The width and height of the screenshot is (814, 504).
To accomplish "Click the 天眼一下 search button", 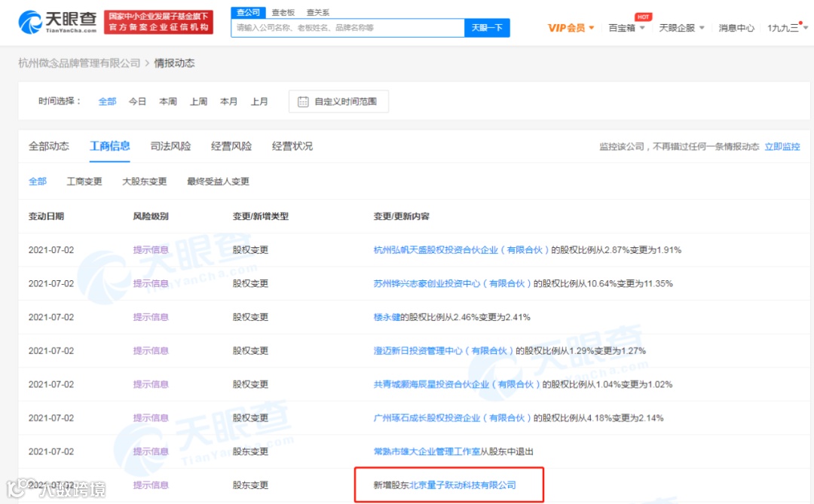I will point(487,28).
